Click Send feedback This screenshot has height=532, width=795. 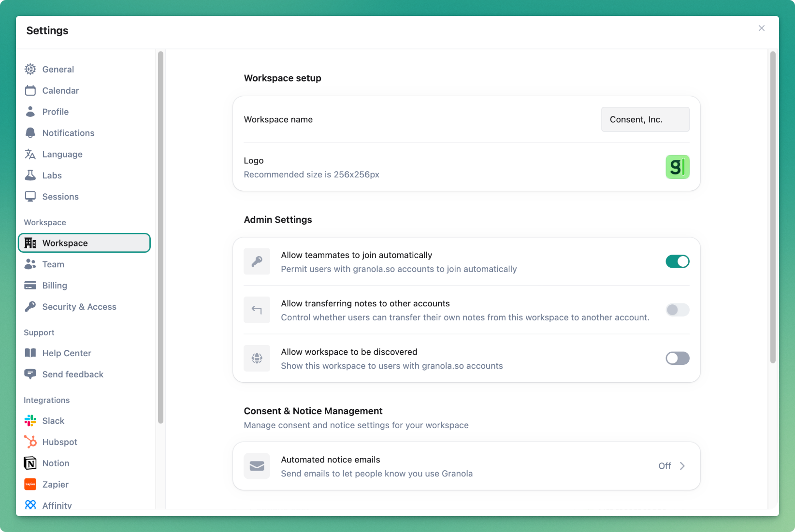point(72,374)
